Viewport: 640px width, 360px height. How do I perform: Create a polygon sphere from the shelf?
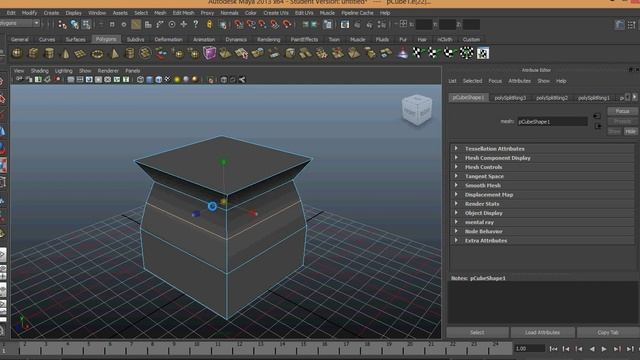point(17,53)
